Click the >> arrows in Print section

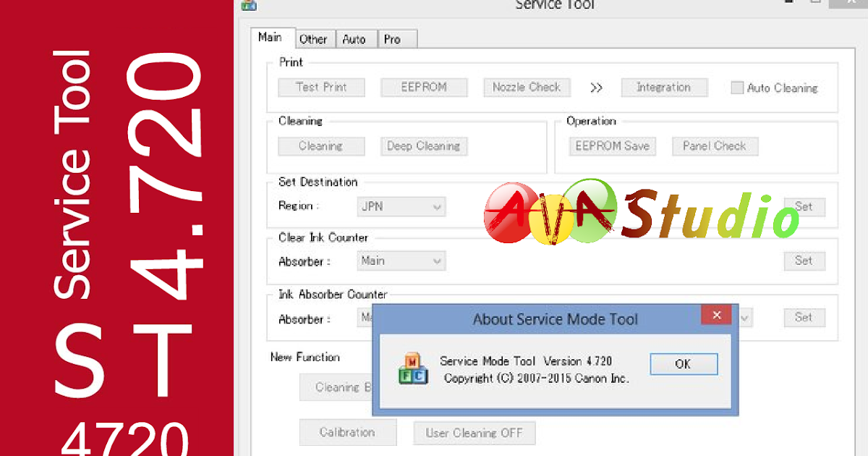(x=596, y=88)
